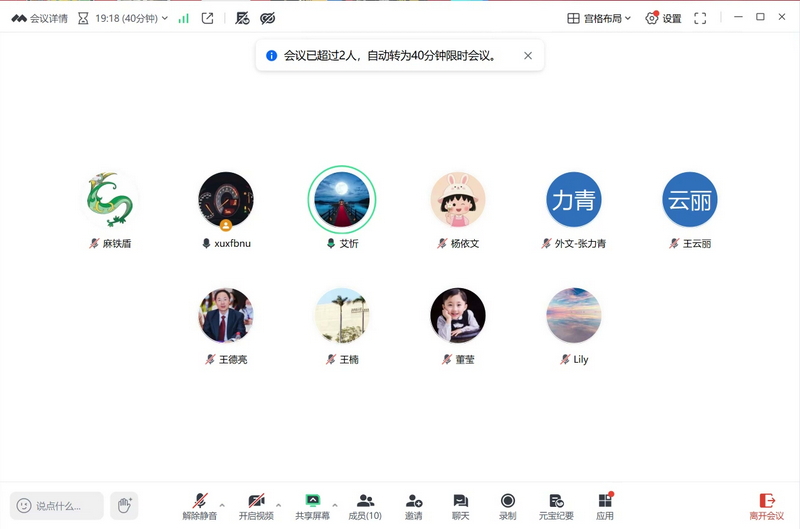Click the blue info icon in notification

(271, 56)
